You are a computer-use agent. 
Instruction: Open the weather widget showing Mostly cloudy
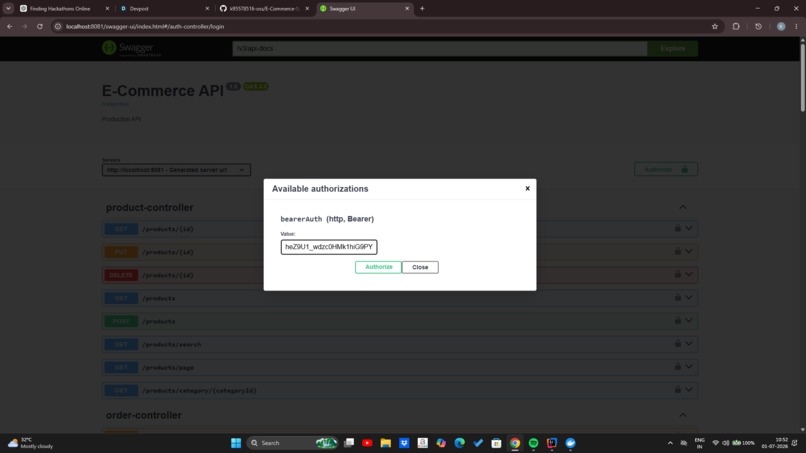(31, 443)
